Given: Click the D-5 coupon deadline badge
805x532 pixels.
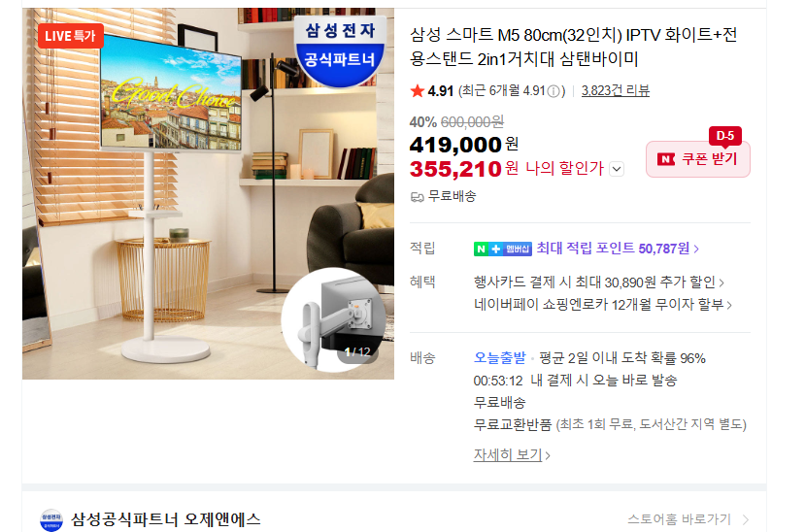Looking at the screenshot, I should point(725,136).
